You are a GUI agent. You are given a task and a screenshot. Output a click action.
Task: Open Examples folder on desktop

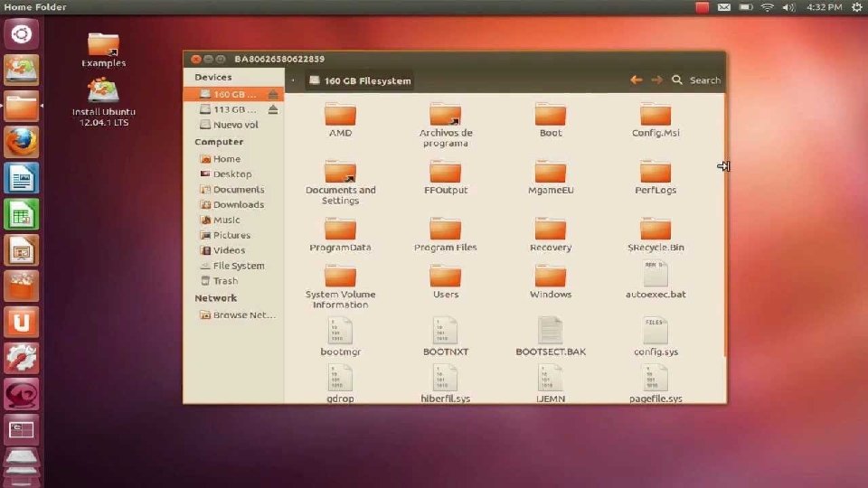pos(103,50)
